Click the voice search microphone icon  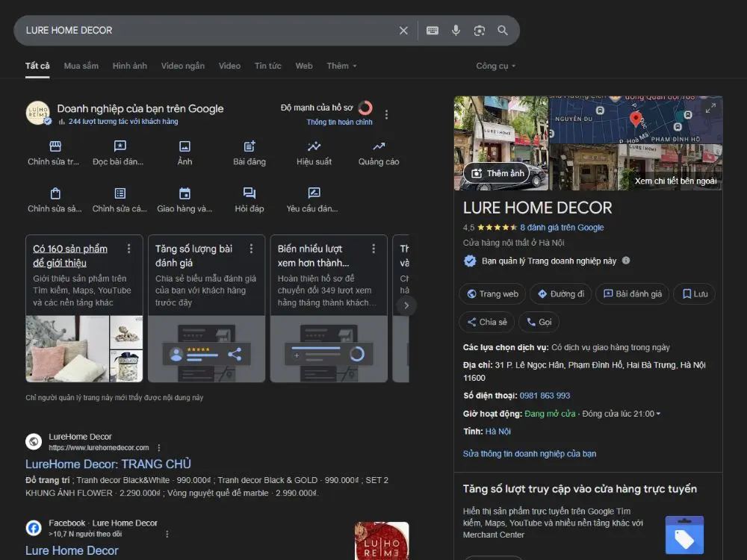tap(456, 31)
